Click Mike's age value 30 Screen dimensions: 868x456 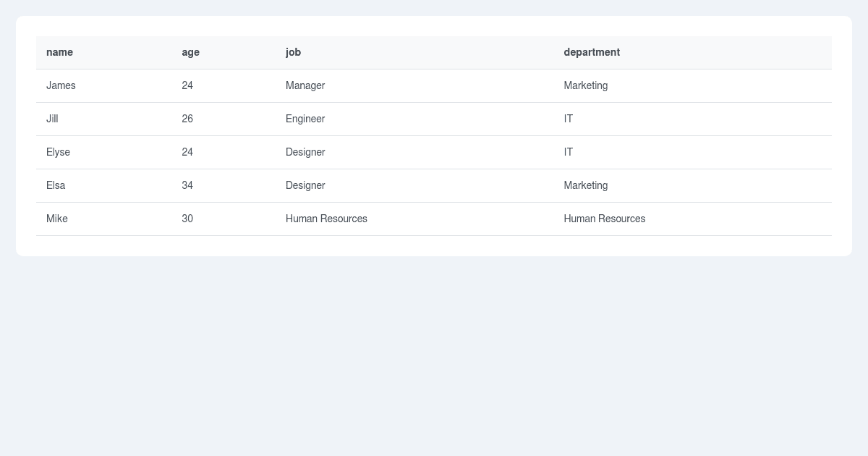click(224, 219)
